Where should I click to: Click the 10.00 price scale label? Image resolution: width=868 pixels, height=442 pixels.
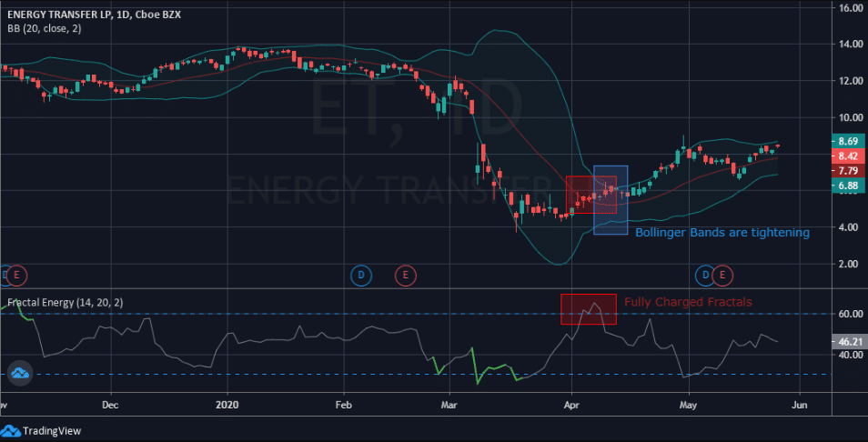tap(851, 117)
